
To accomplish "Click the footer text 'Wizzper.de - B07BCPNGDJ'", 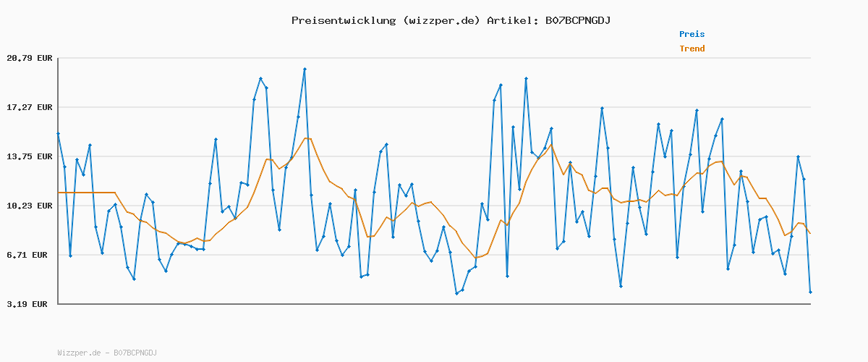I will point(107,353).
